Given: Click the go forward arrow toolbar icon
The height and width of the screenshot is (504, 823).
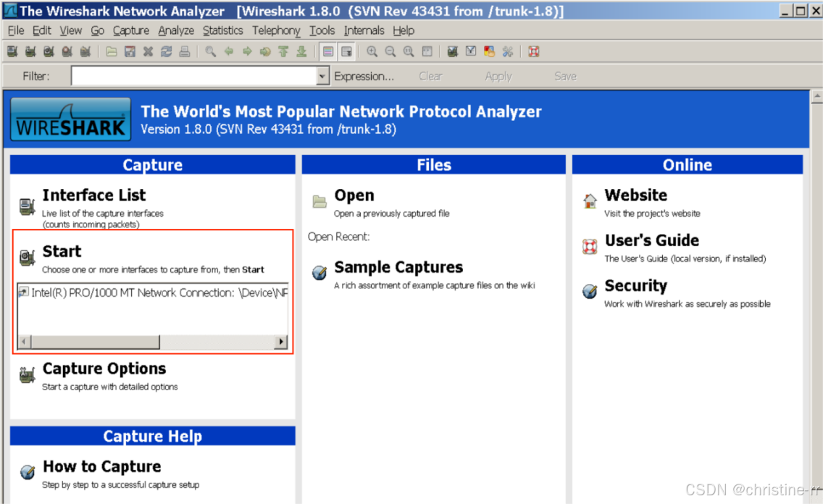Looking at the screenshot, I should (x=247, y=51).
